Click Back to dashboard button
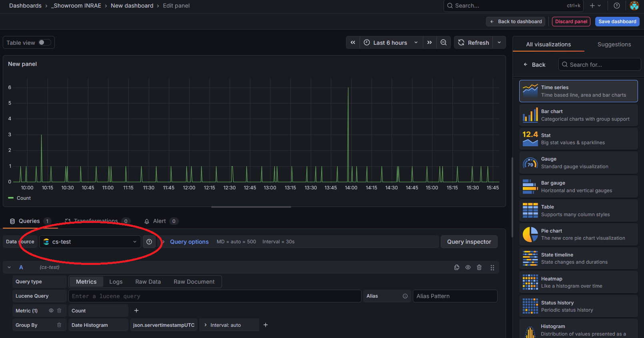The width and height of the screenshot is (644, 338). [516, 22]
